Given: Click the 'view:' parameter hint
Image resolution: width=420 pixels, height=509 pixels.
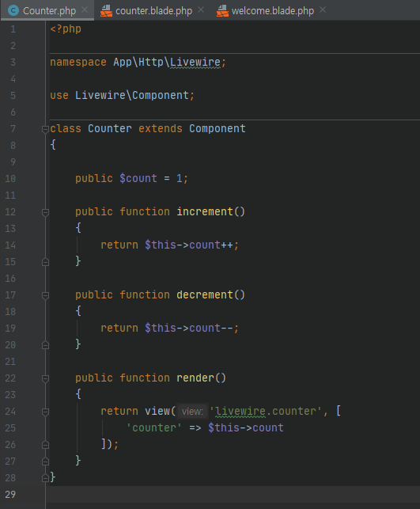Looking at the screenshot, I should (192, 412).
